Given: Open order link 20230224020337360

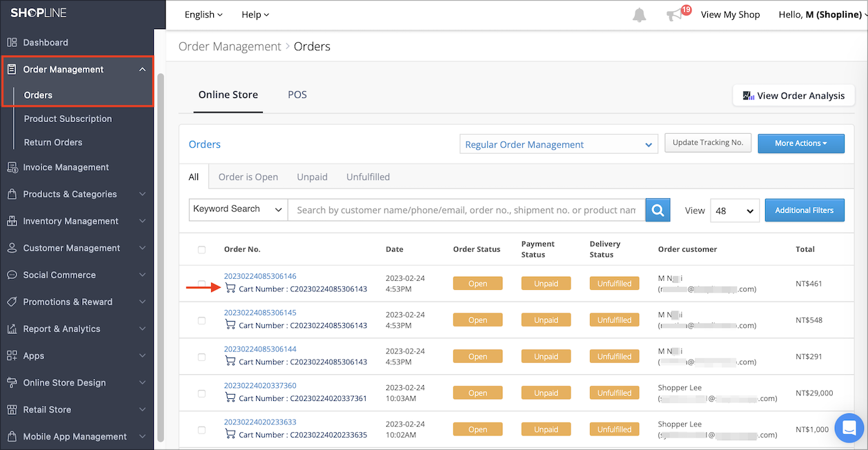Looking at the screenshot, I should (x=260, y=386).
